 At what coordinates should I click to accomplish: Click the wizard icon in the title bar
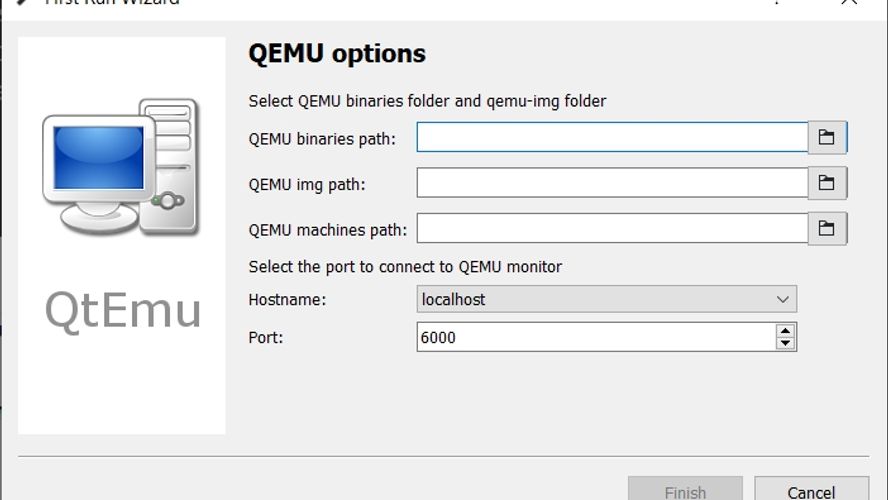(22, 2)
